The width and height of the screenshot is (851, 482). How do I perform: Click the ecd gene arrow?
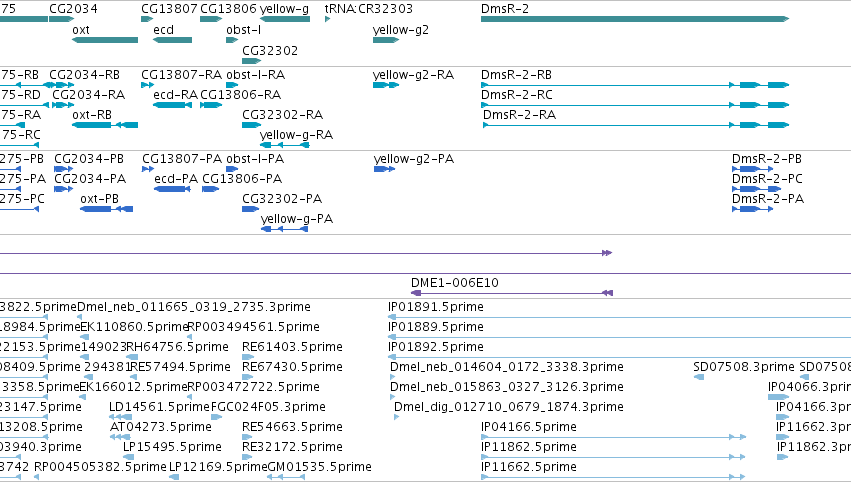pos(172,40)
